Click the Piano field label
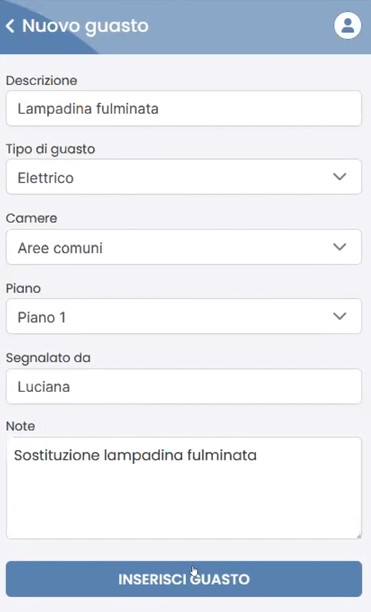 pos(23,288)
